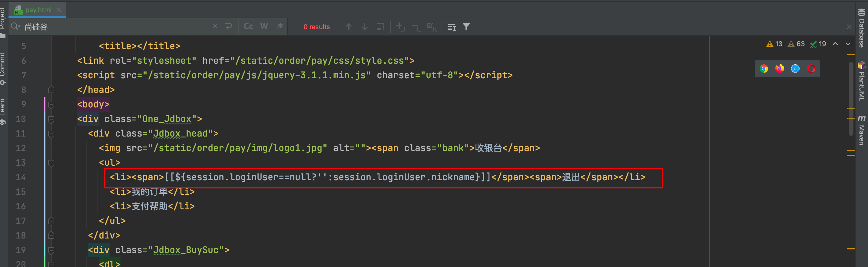Viewport: 868px width, 267px height.
Task: Open search history magnifier dropdown
Action: [x=15, y=26]
